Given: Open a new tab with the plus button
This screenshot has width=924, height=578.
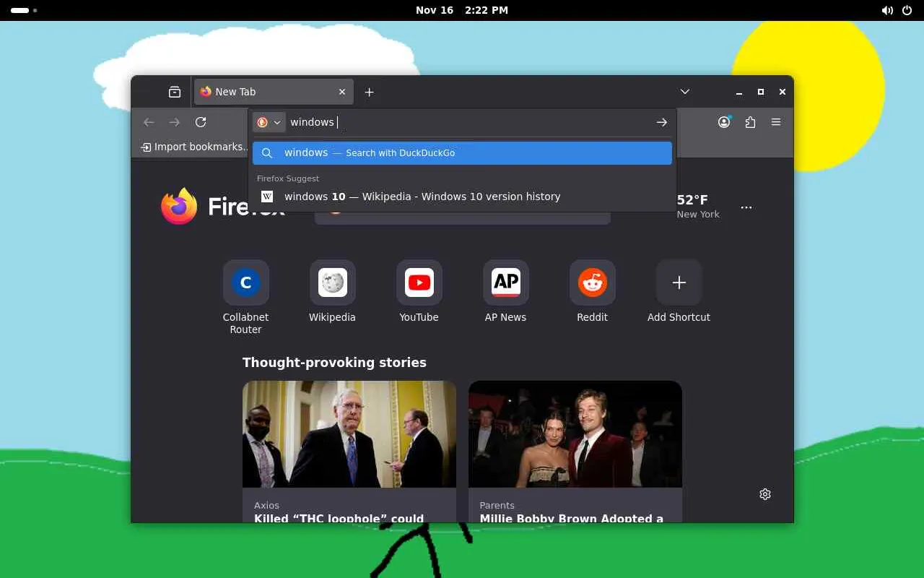Looking at the screenshot, I should point(369,92).
